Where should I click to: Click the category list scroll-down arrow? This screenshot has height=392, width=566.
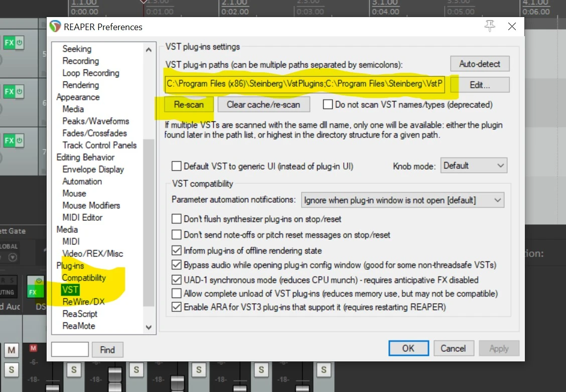149,327
